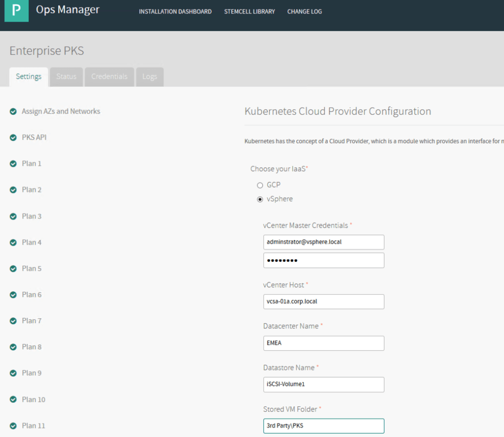Viewport: 504px width, 437px height.
Task: Click the checkmark icon beside Plan 11
Action: [13, 426]
